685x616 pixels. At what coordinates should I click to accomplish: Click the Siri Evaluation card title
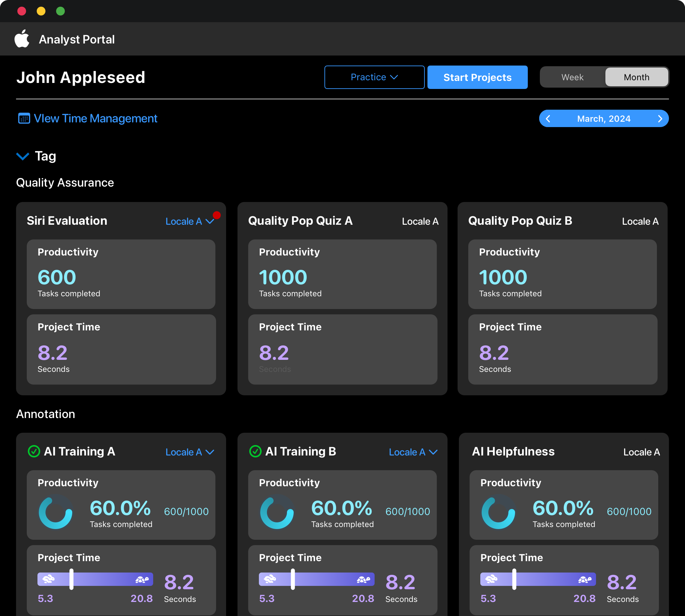pos(67,221)
